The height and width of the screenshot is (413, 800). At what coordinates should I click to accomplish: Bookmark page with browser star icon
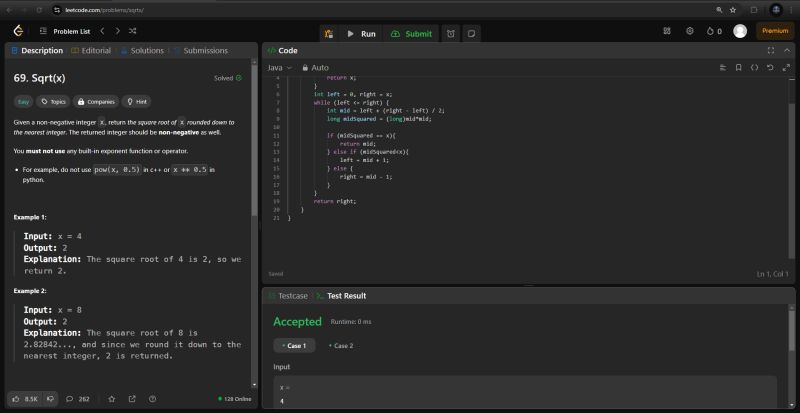coord(733,10)
